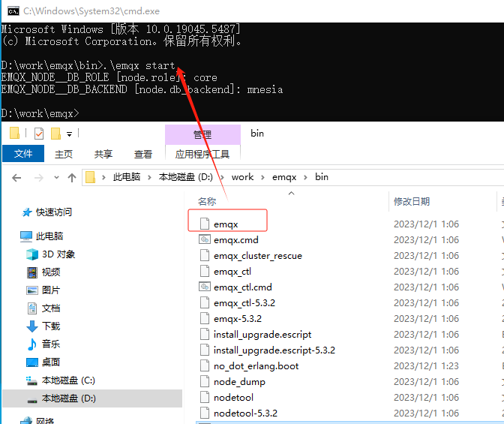Open 下载 folder in navigation pane
Screen dimensions: 504x424
tap(51, 326)
